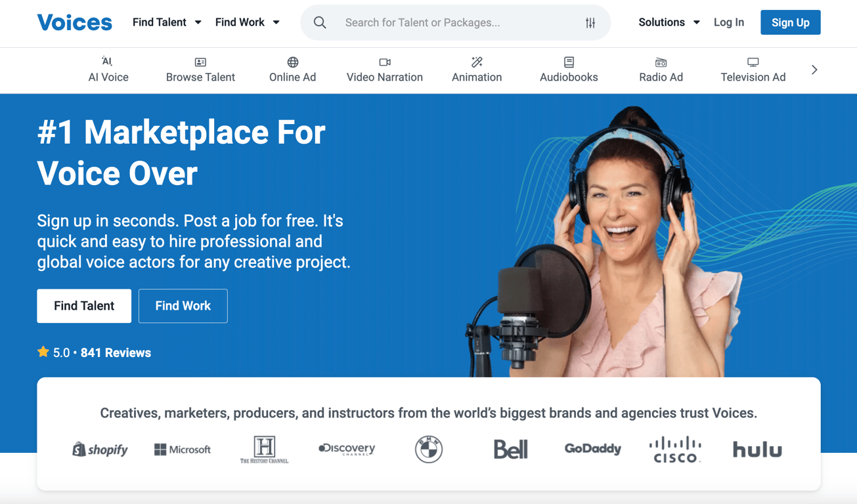Click the search magnifier icon
Screen dimensions: 857x504
tap(320, 22)
